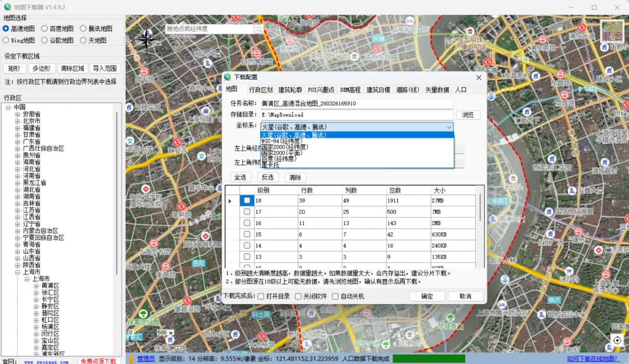The image size is (629, 364).
Task: Select the 谷歌地图 radio button
Action: pyautogui.click(x=44, y=40)
